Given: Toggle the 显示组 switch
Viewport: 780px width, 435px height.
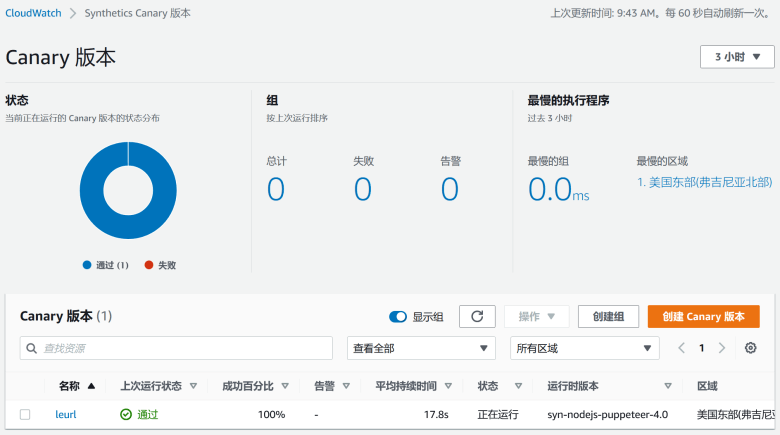Looking at the screenshot, I should (398, 317).
